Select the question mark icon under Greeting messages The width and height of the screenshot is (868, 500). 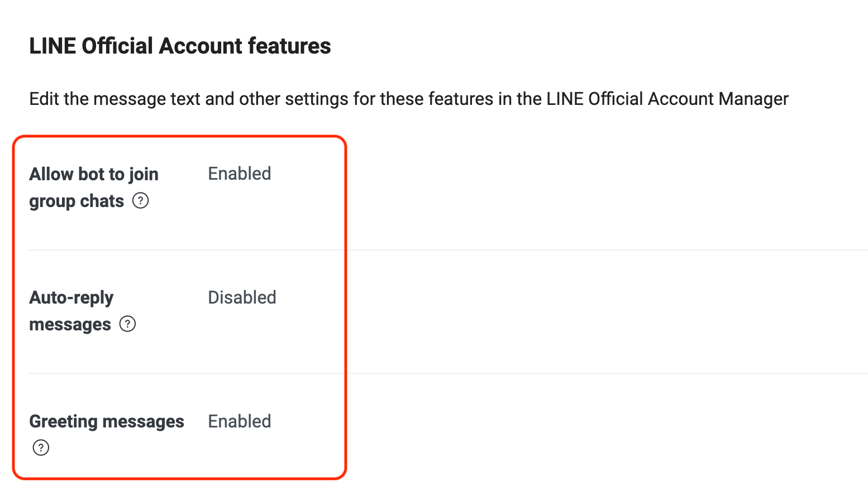(x=40, y=448)
